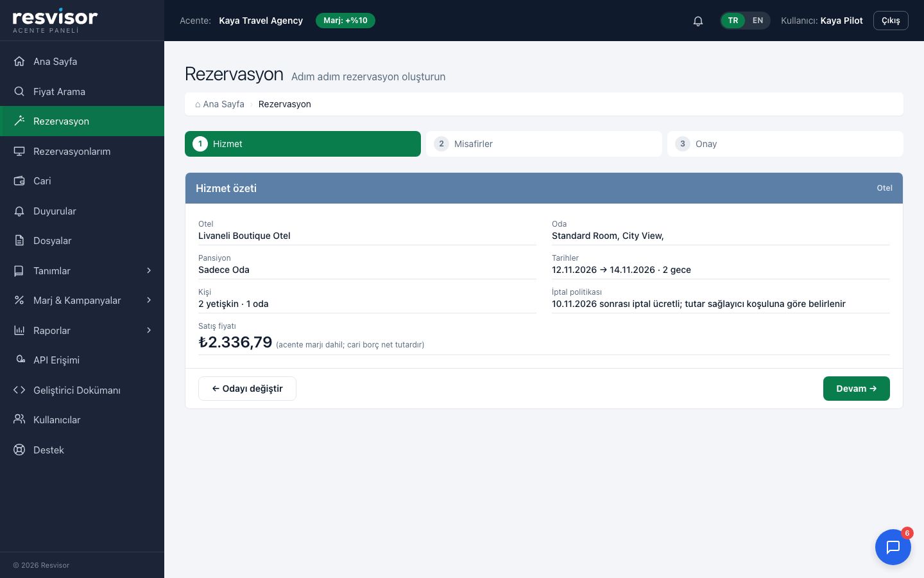Click the Dosyalar document icon
This screenshot has width=924, height=578.
click(19, 240)
